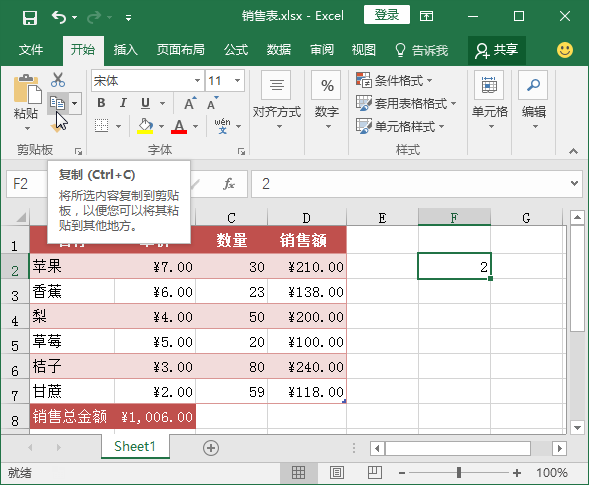Click the Save icon in quick access toolbar
Image resolution: width=589 pixels, height=485 pixels.
pyautogui.click(x=30, y=17)
